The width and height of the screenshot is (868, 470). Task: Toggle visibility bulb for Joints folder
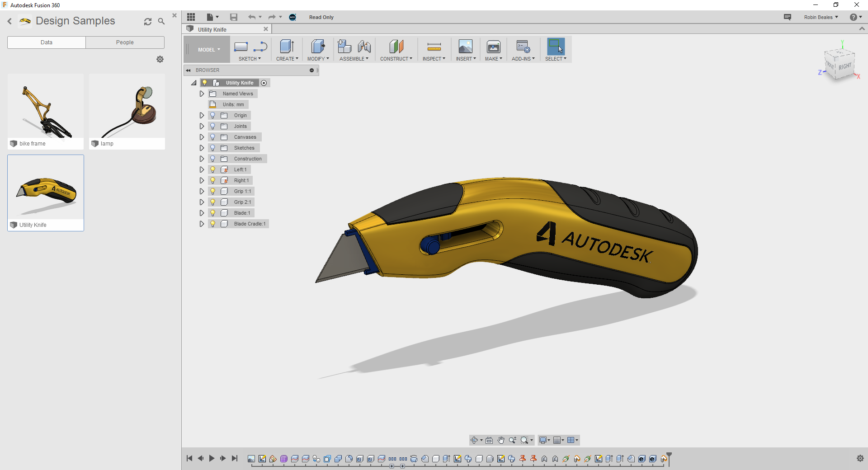tap(213, 126)
